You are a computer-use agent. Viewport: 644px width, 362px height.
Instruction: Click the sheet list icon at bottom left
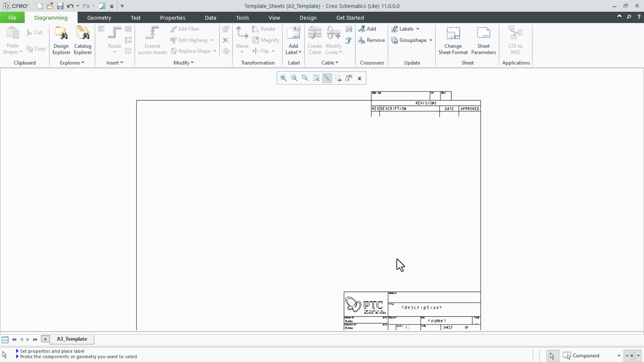5,339
